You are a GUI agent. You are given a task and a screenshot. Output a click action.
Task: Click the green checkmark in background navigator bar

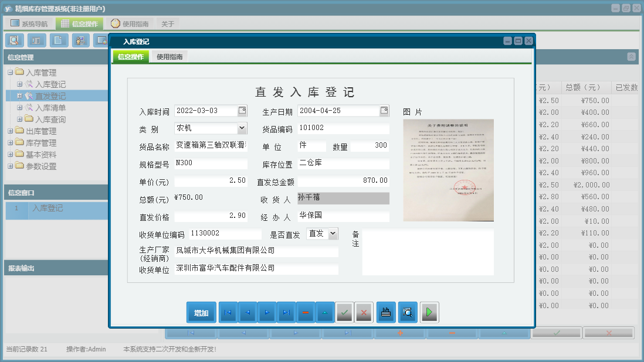point(557,333)
